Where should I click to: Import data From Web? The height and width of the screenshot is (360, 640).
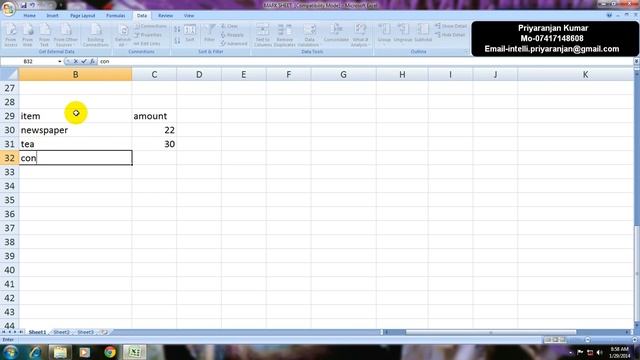pyautogui.click(x=27, y=35)
